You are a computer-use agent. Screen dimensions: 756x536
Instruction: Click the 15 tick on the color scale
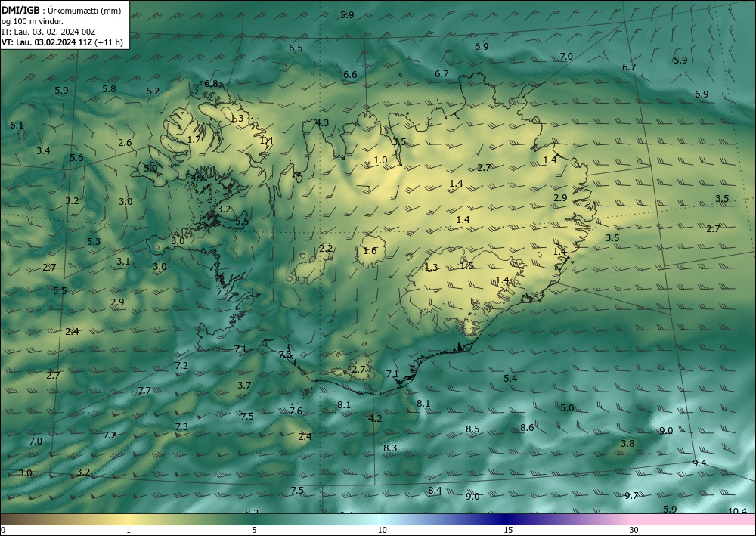[x=508, y=530]
